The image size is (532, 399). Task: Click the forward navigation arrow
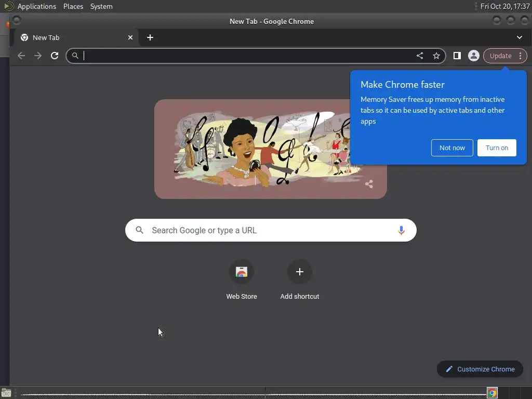pyautogui.click(x=38, y=56)
